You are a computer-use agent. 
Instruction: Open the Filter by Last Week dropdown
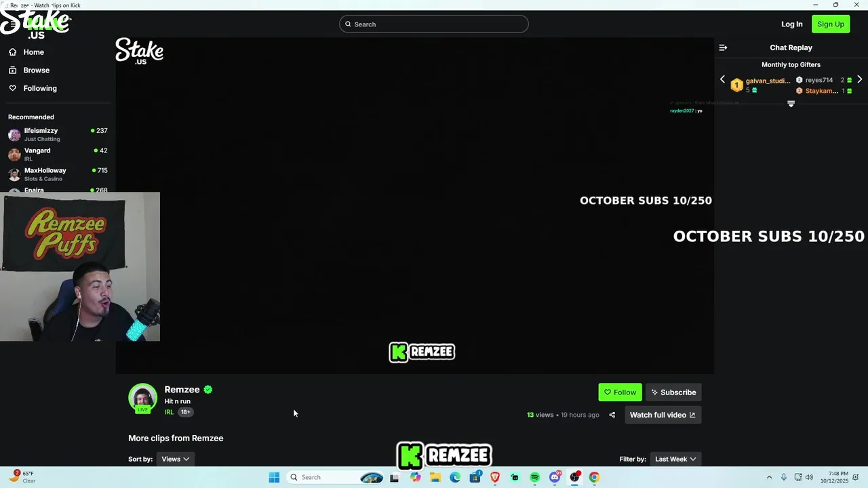(675, 459)
